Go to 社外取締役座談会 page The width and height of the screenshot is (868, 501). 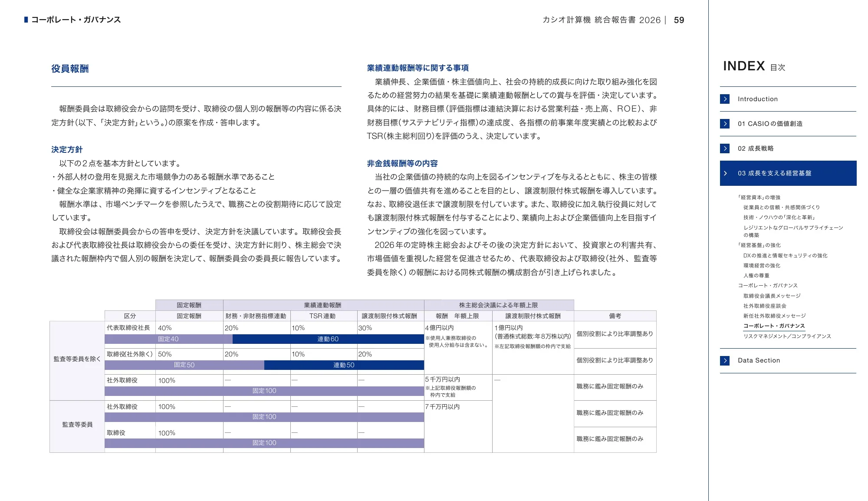[x=765, y=306]
